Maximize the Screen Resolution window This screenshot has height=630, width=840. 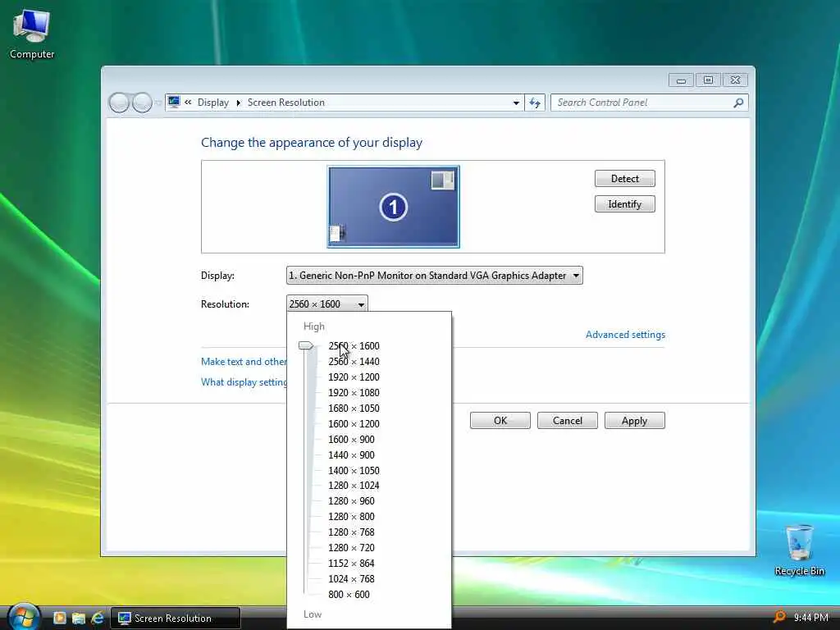point(708,80)
